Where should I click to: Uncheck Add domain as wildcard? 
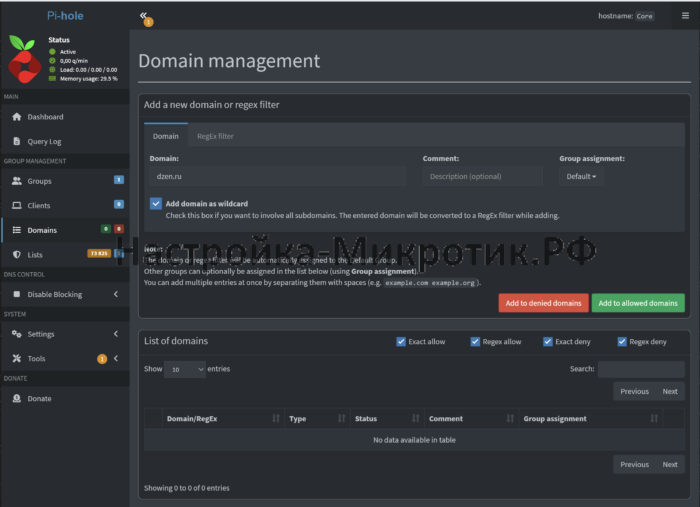tap(156, 204)
